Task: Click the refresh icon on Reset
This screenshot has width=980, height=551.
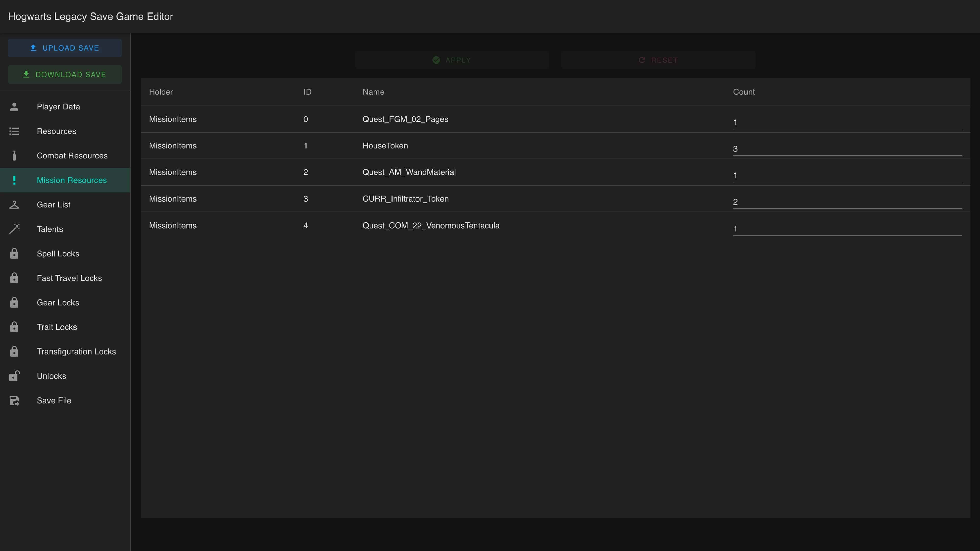Action: 642,60
